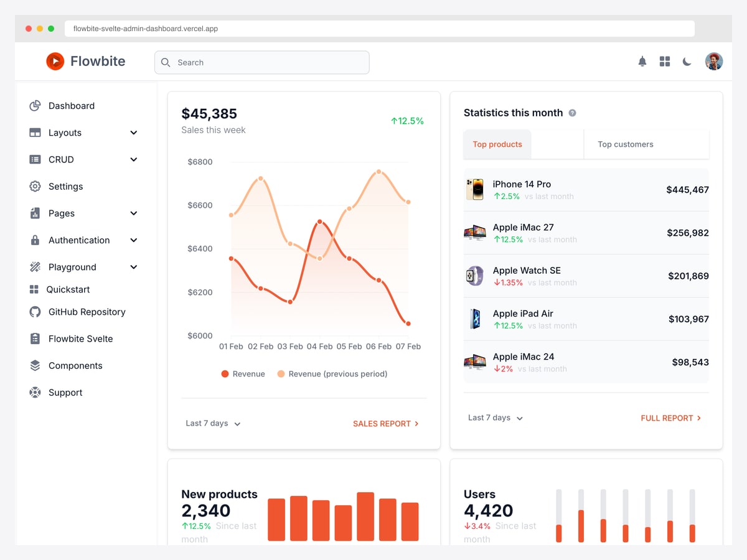
Task: Click the 4,420 Users count
Action: [x=489, y=511]
